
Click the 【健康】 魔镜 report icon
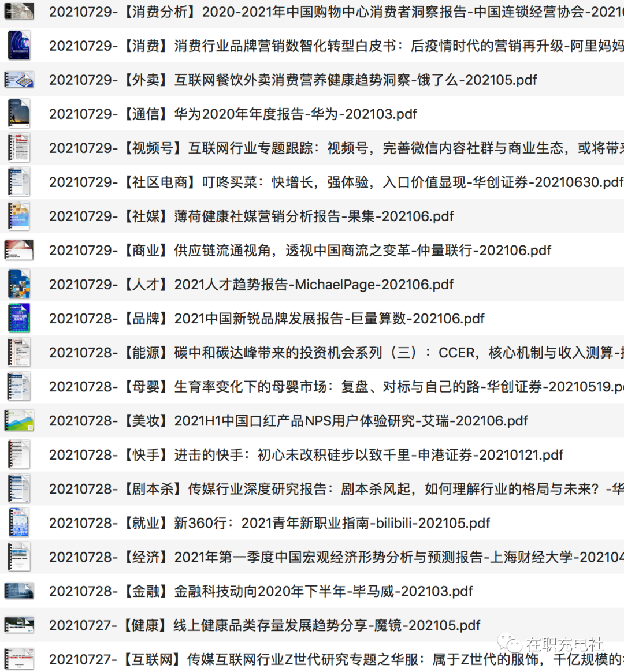(19, 625)
